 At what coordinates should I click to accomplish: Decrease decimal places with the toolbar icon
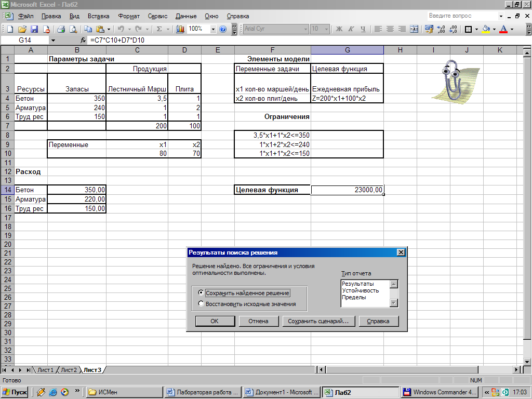coord(453,29)
